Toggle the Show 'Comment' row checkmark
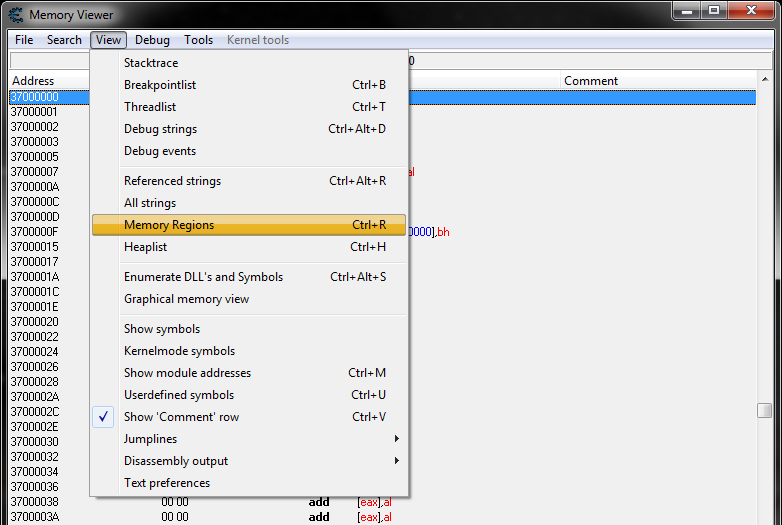Viewport: 782px width, 525px height. (181, 417)
